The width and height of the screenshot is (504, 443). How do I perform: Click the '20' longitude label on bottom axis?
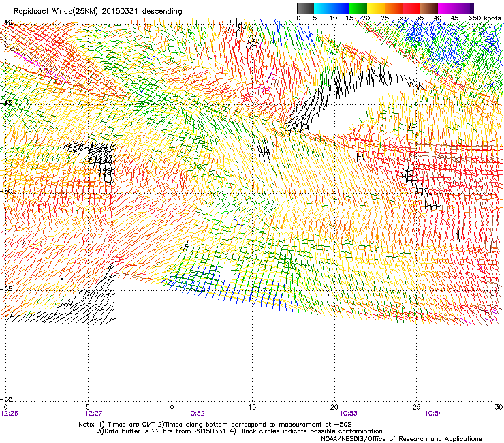click(334, 407)
